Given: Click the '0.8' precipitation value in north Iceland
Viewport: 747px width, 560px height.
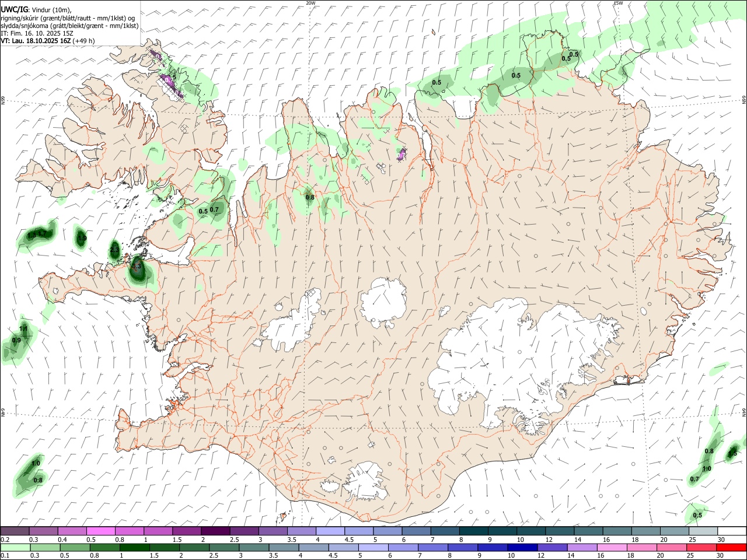Looking at the screenshot, I should [x=310, y=197].
